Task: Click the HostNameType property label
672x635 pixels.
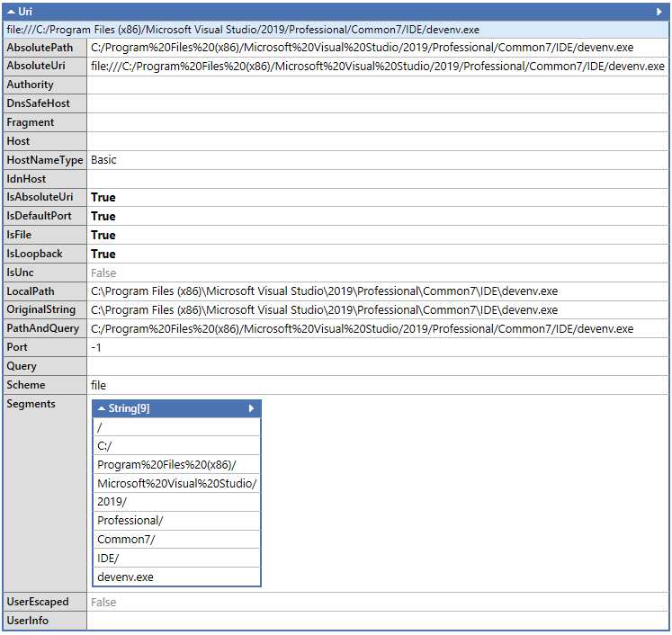Action: pyautogui.click(x=45, y=160)
